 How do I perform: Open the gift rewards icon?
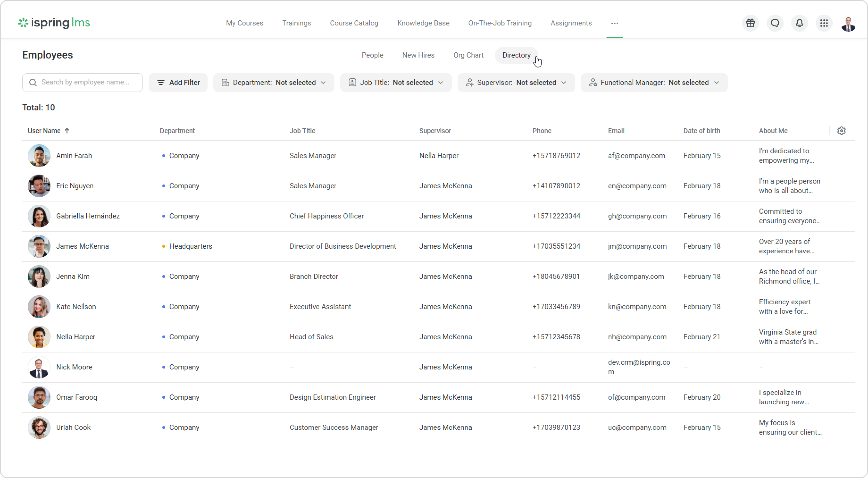(x=750, y=23)
